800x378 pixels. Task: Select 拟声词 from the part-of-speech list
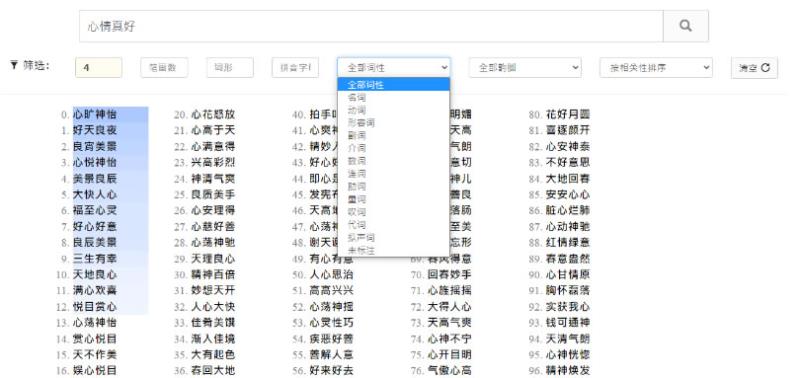click(x=393, y=238)
